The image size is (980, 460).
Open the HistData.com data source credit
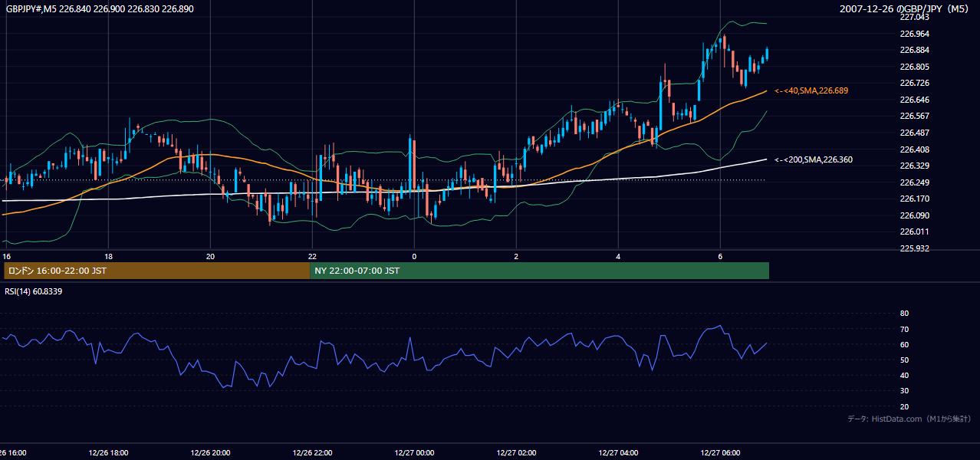tap(909, 419)
